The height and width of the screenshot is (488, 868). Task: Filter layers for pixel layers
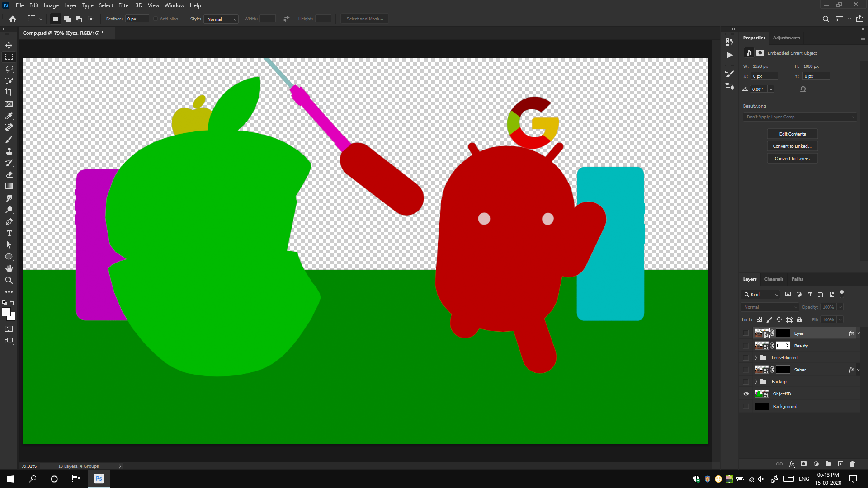pos(788,294)
